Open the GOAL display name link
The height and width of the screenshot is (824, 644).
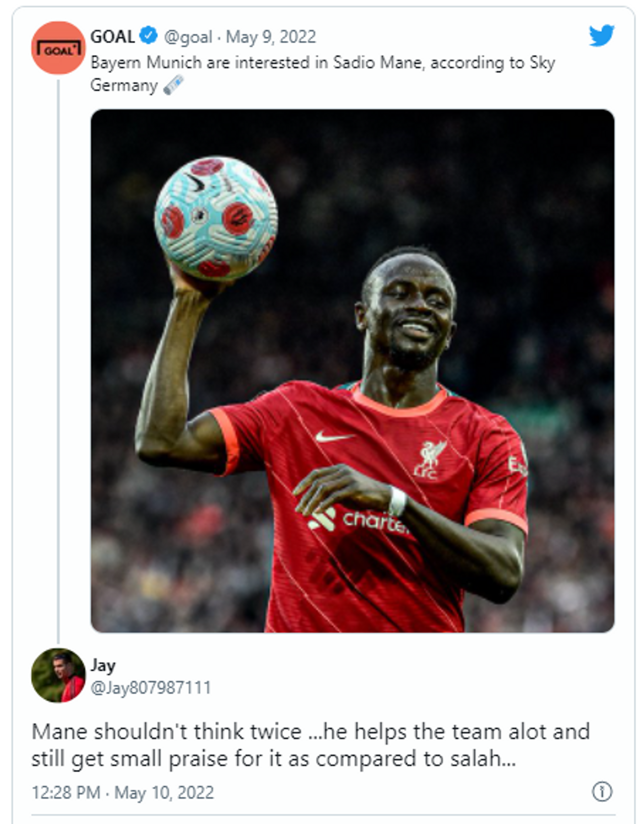pos(112,37)
